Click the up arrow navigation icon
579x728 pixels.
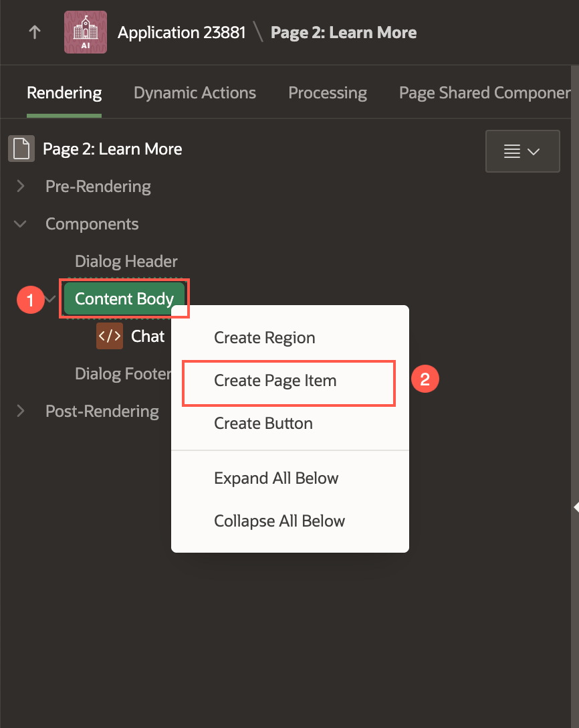[35, 32]
